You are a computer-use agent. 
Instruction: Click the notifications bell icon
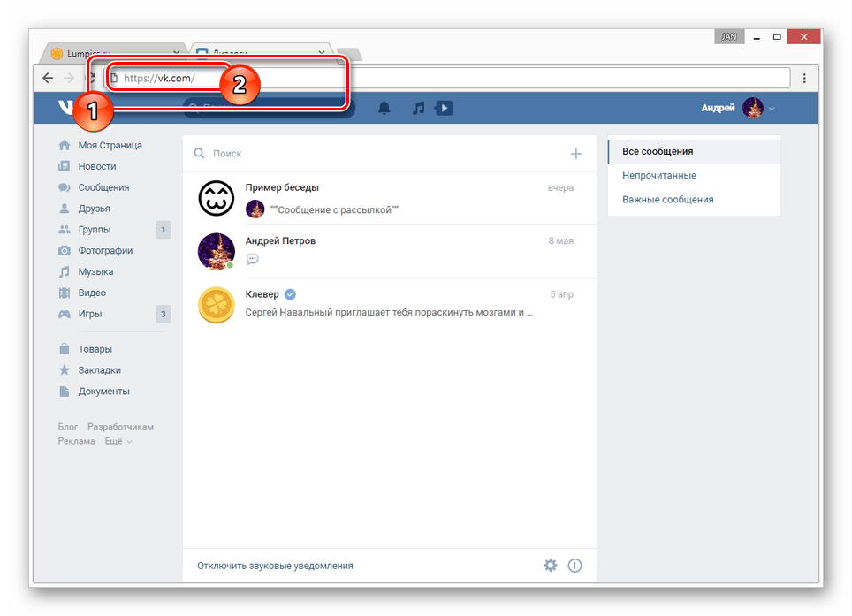pos(384,108)
